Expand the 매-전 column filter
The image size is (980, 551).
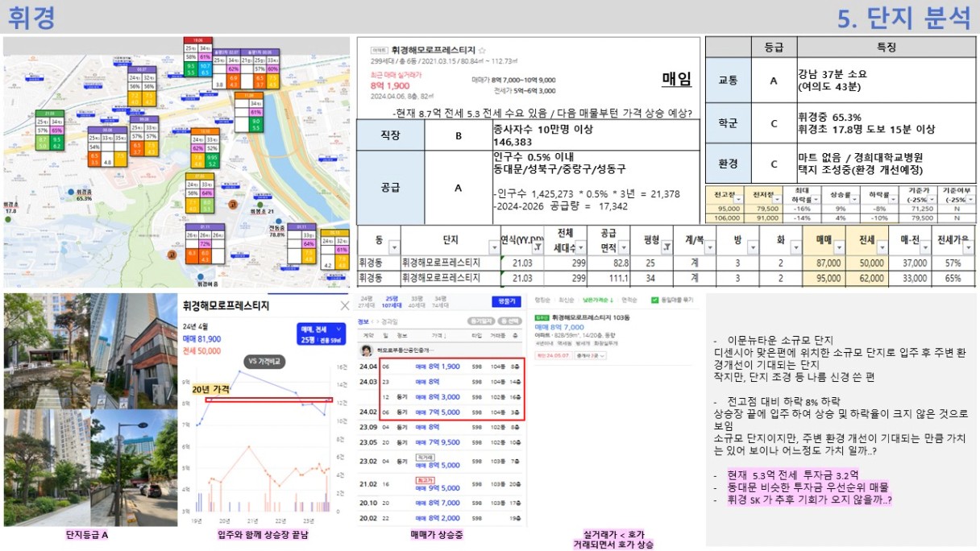coord(924,248)
